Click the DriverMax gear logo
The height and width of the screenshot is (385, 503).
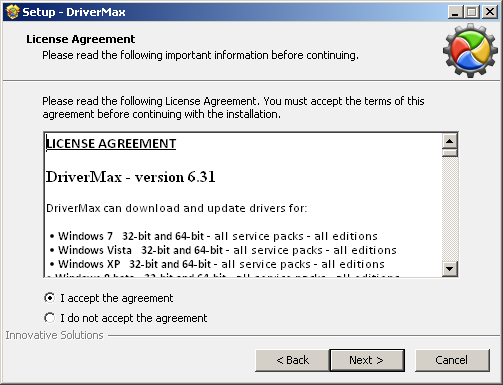[x=470, y=50]
